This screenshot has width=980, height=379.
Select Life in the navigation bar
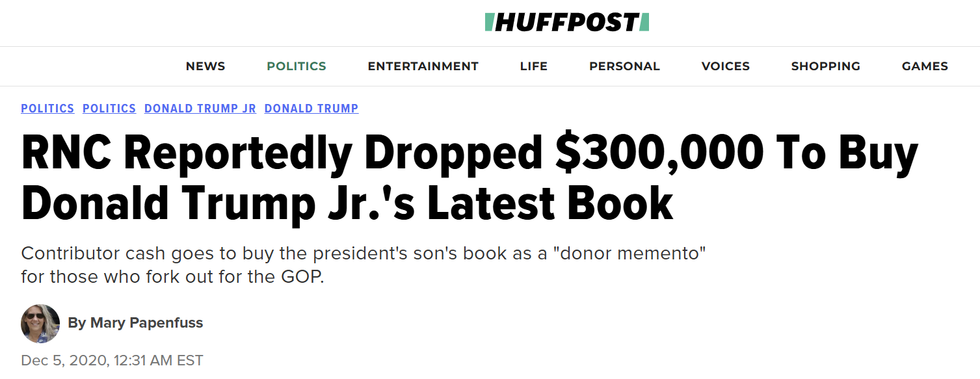tap(534, 66)
